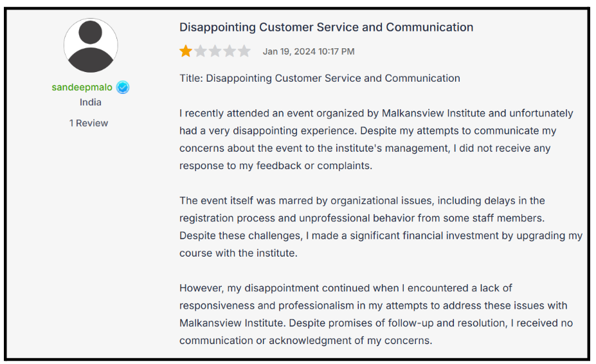
Task: Click the 10:17 PM review time
Action: coord(336,51)
